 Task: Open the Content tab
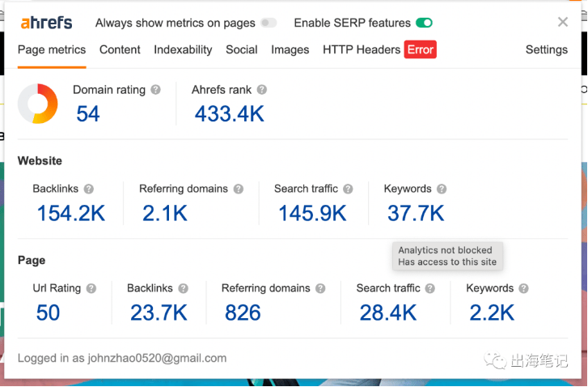coord(120,49)
